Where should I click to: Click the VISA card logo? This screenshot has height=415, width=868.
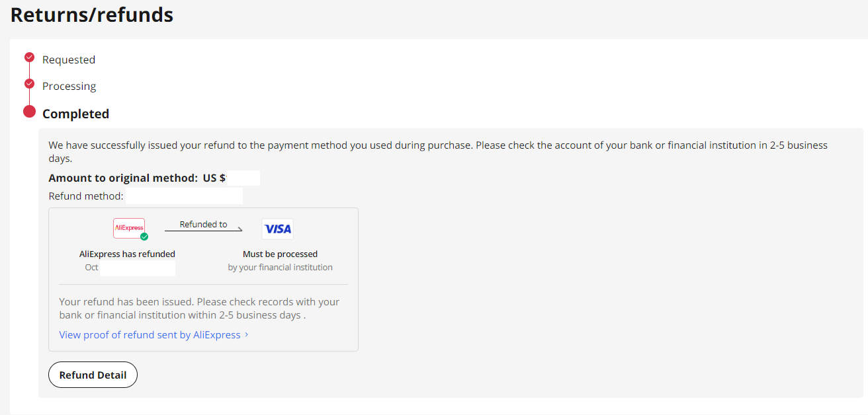tap(278, 229)
